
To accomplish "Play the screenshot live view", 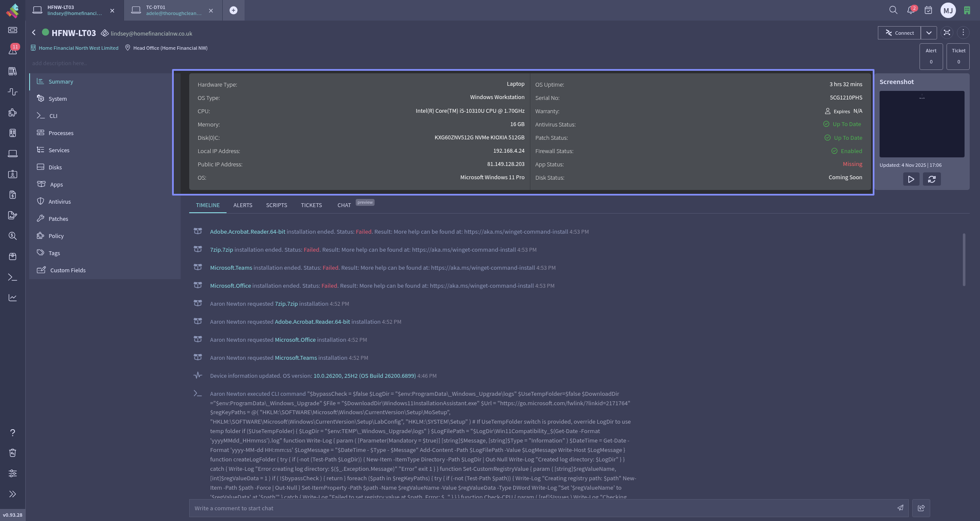I will click(x=911, y=179).
